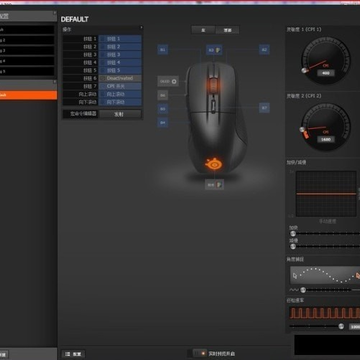Click the CPI 2 sensitivity dial knob
Viewport: 360px width, 360px height.
(302, 129)
